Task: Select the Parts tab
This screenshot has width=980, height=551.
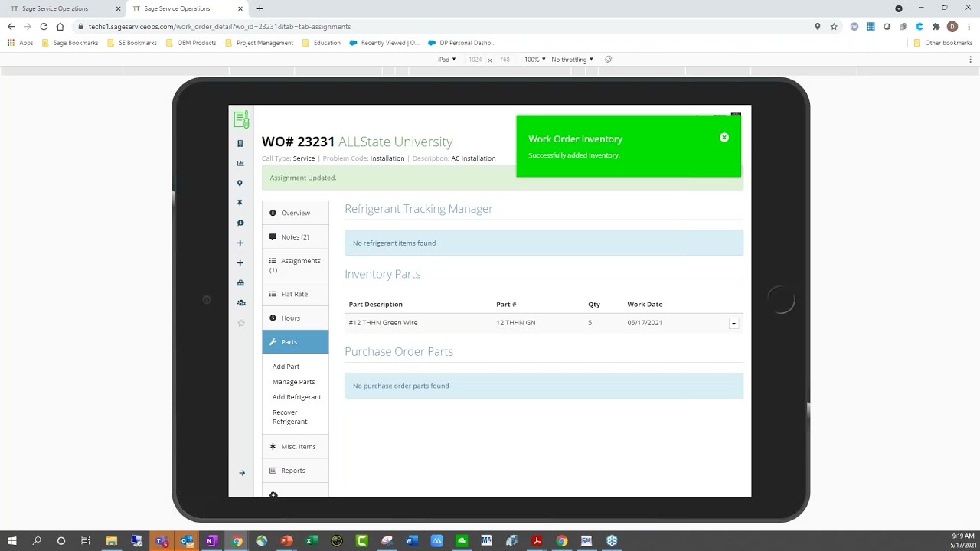Action: point(296,342)
